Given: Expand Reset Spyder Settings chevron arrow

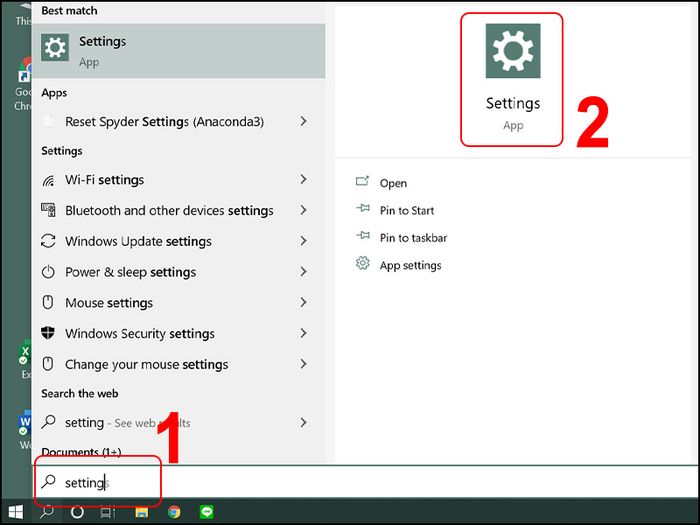Looking at the screenshot, I should [304, 121].
